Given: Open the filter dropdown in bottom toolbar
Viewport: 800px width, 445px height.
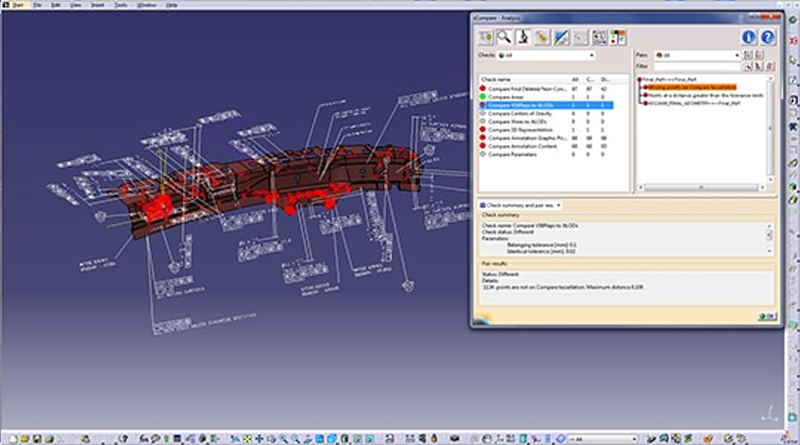Looking at the screenshot, I should click(603, 439).
